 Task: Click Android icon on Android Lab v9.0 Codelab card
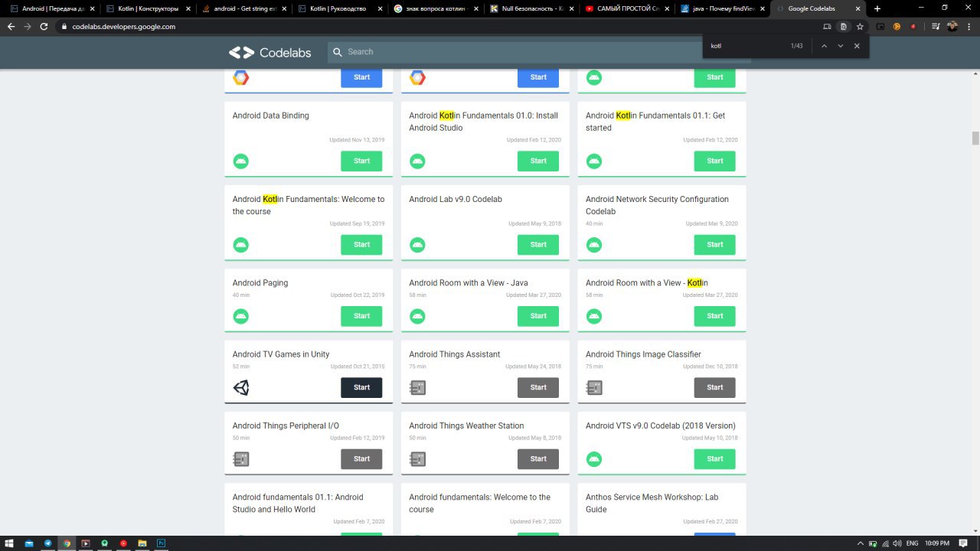coord(417,245)
